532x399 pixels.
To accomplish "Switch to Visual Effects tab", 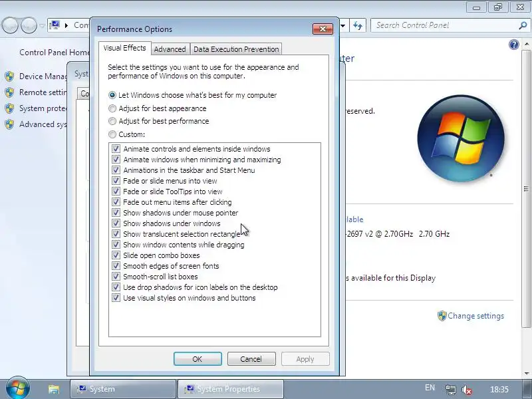I will point(124,48).
